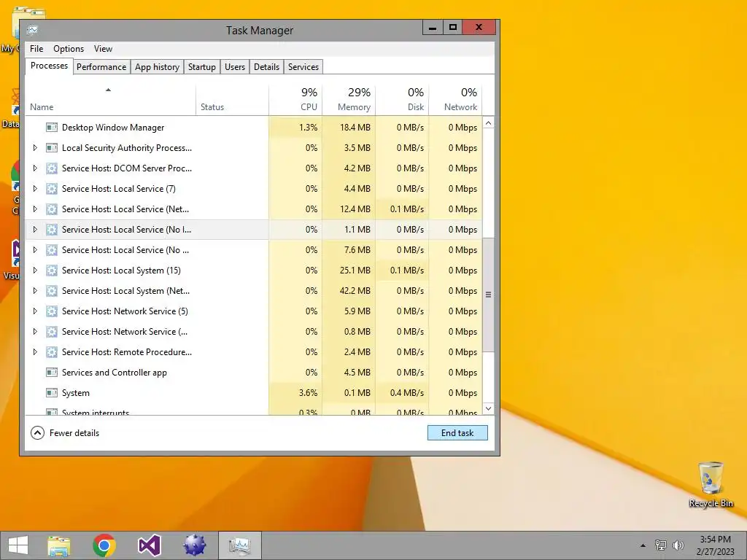Screen dimensions: 747x560
Task: Sort processes by the Name column header
Action: click(110, 100)
